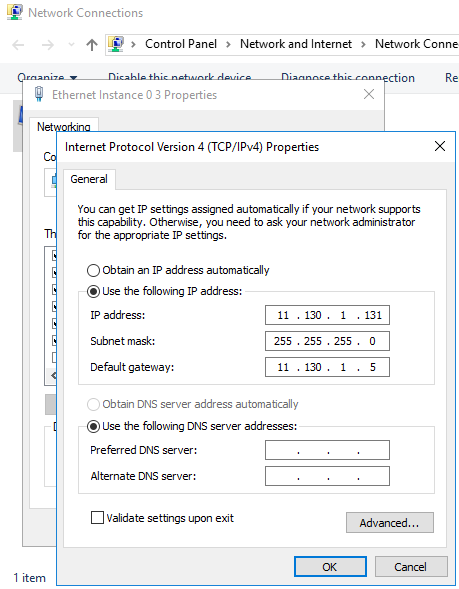Click the Network Connections title bar icon
The width and height of the screenshot is (459, 589).
coord(15,12)
